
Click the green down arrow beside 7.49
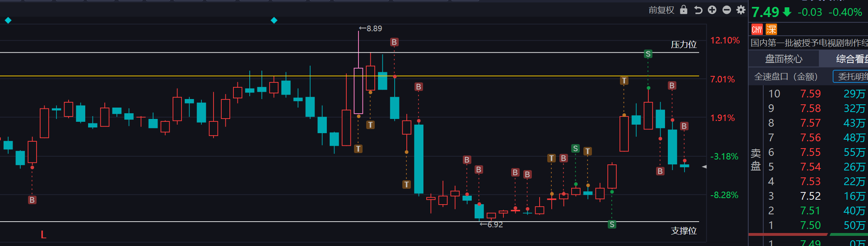pos(787,12)
